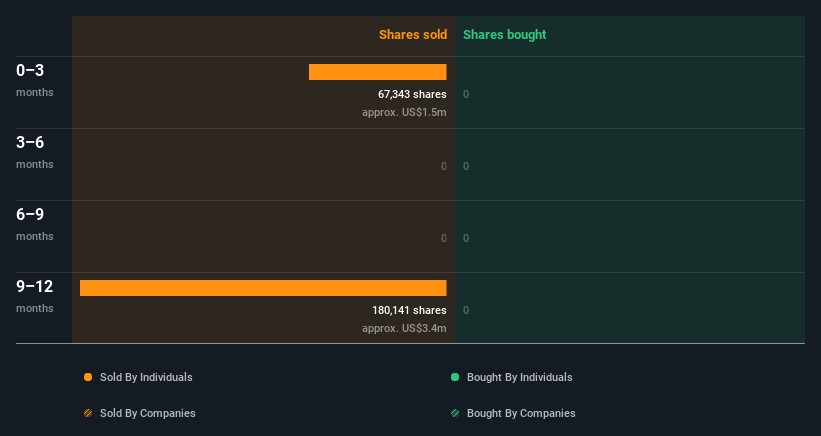Click the Sold By Companies legend label
The image size is (821, 436).
(148, 413)
